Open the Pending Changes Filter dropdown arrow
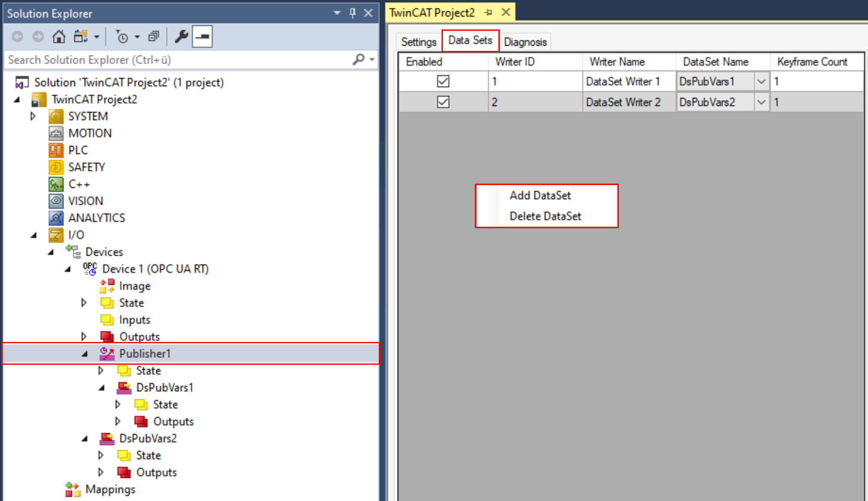 click(137, 37)
